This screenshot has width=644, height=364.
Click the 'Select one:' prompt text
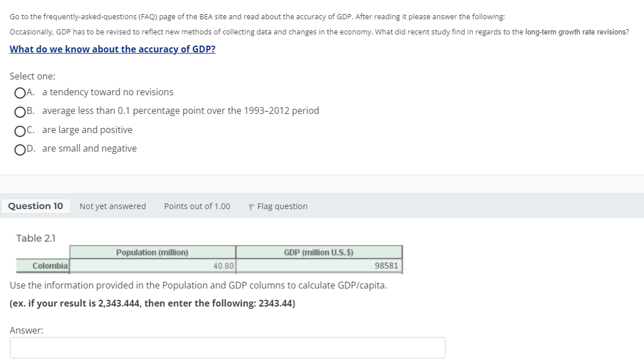(33, 76)
